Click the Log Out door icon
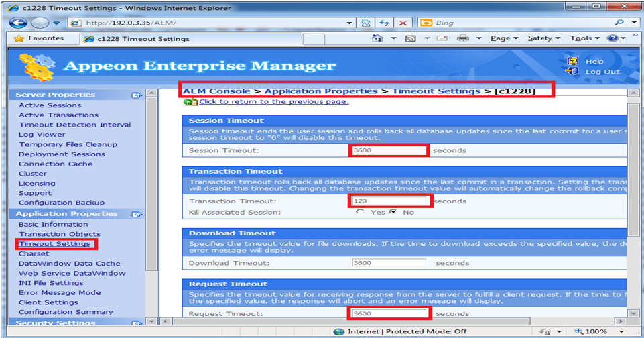644x338 pixels. (572, 71)
